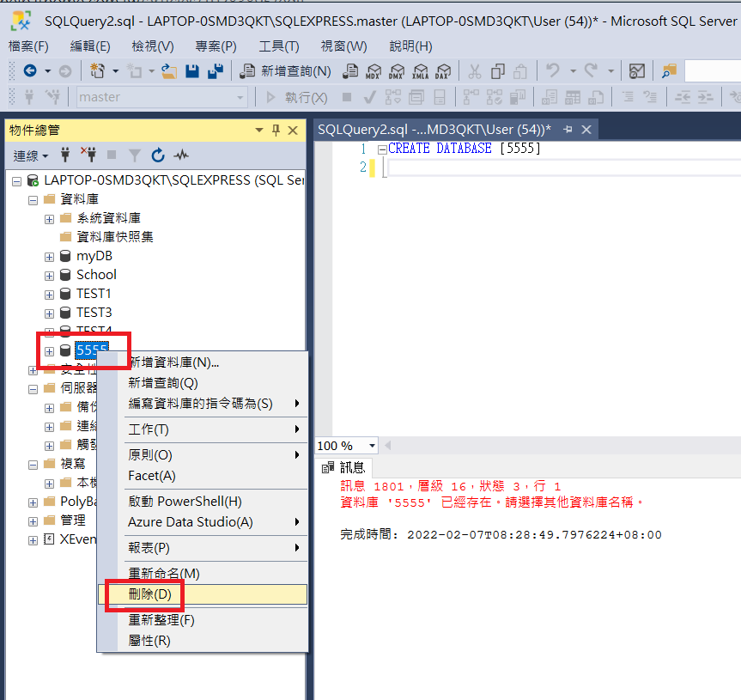Expand the TEST1 database node
This screenshot has width=741, height=700.
[x=49, y=295]
